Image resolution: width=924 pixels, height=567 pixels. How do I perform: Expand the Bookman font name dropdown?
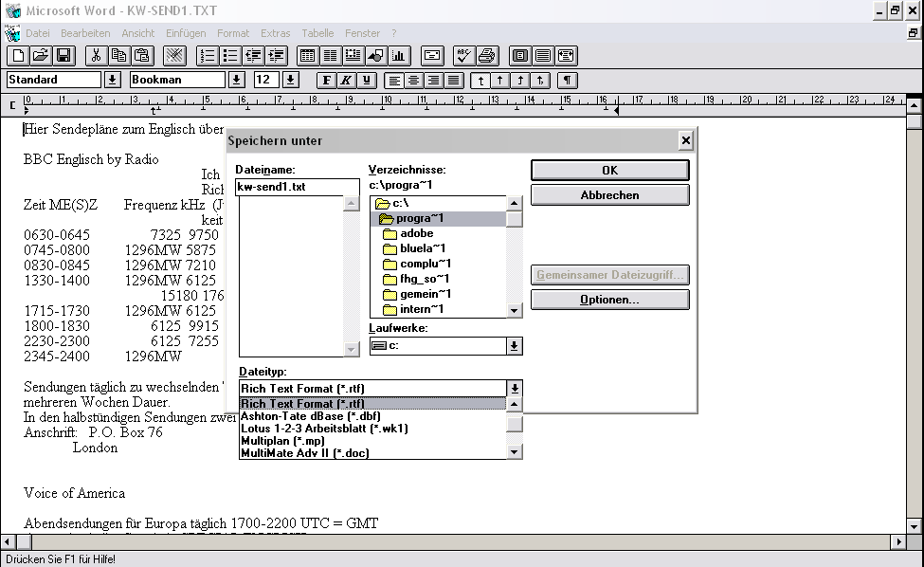click(x=237, y=81)
